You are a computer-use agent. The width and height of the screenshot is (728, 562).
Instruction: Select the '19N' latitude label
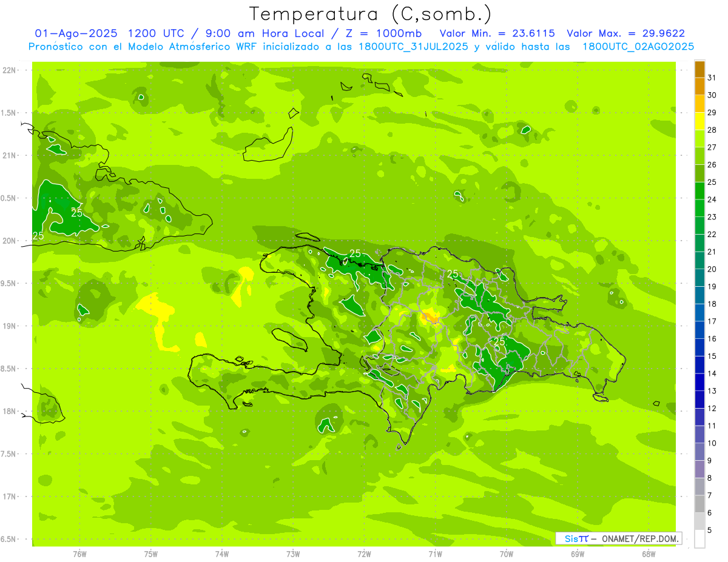(x=8, y=326)
